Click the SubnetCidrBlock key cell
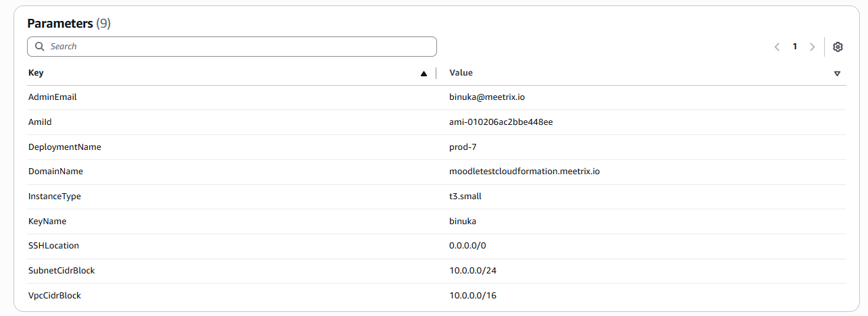868x316 pixels. coord(61,271)
